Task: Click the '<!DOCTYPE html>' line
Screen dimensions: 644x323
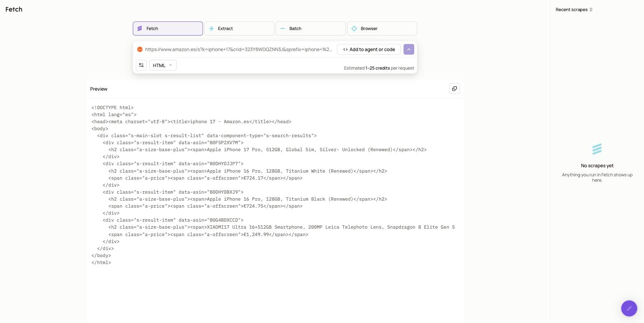Action: coord(112,108)
